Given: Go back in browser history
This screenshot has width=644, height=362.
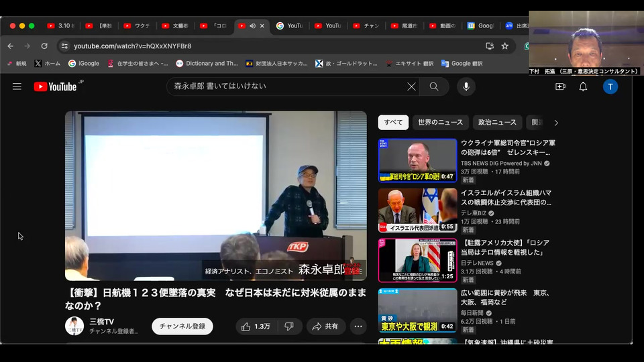Looking at the screenshot, I should [x=11, y=46].
